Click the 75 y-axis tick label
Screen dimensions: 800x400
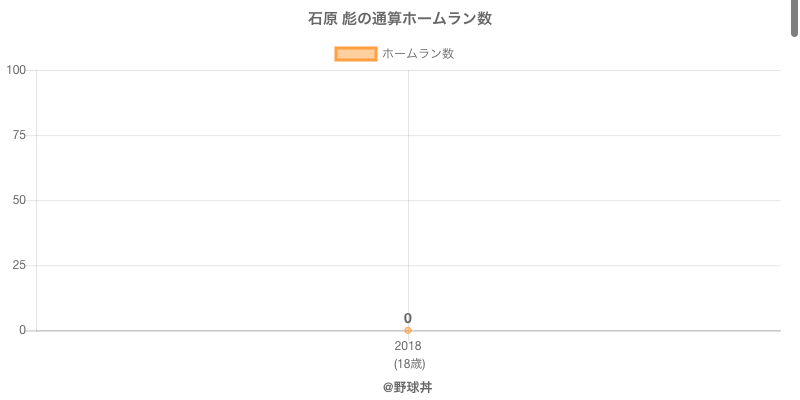(x=19, y=135)
